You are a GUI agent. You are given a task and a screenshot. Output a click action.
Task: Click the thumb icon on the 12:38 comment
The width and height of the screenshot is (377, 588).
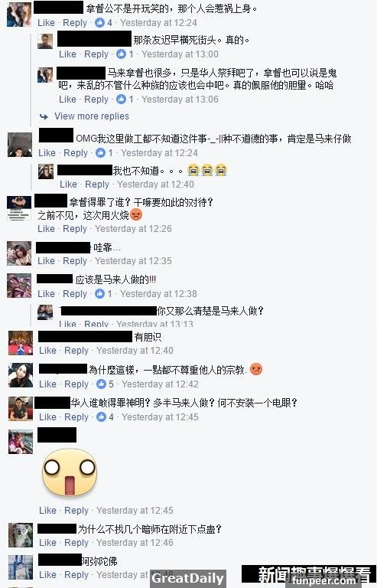pos(99,294)
